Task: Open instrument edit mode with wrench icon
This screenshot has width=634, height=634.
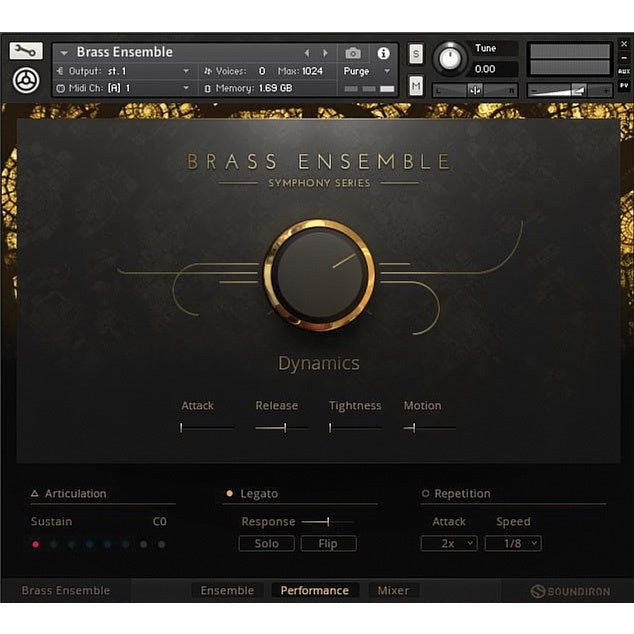Action: coord(26,51)
